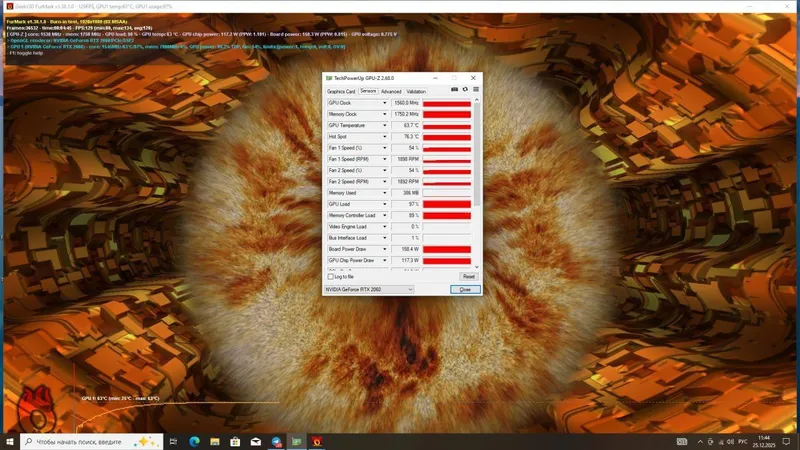Image resolution: width=800 pixels, height=450 pixels.
Task: Open GPU Temperature sensor dropdown
Action: (385, 126)
